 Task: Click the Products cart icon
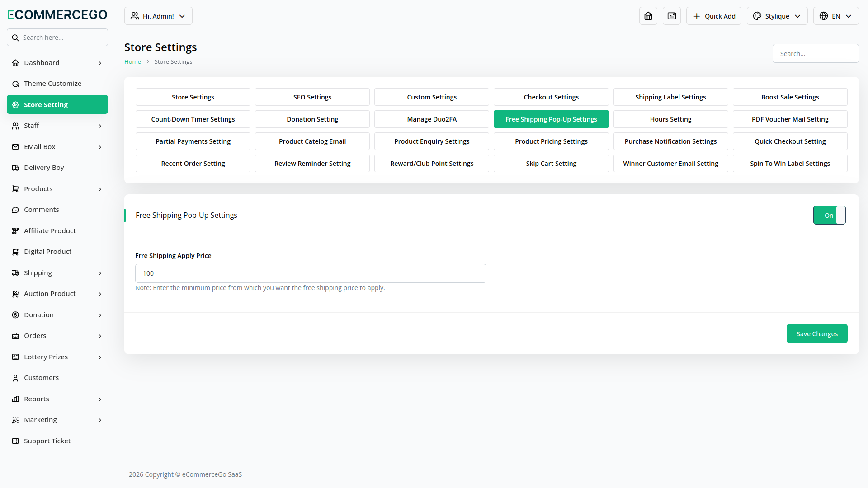pyautogui.click(x=15, y=189)
